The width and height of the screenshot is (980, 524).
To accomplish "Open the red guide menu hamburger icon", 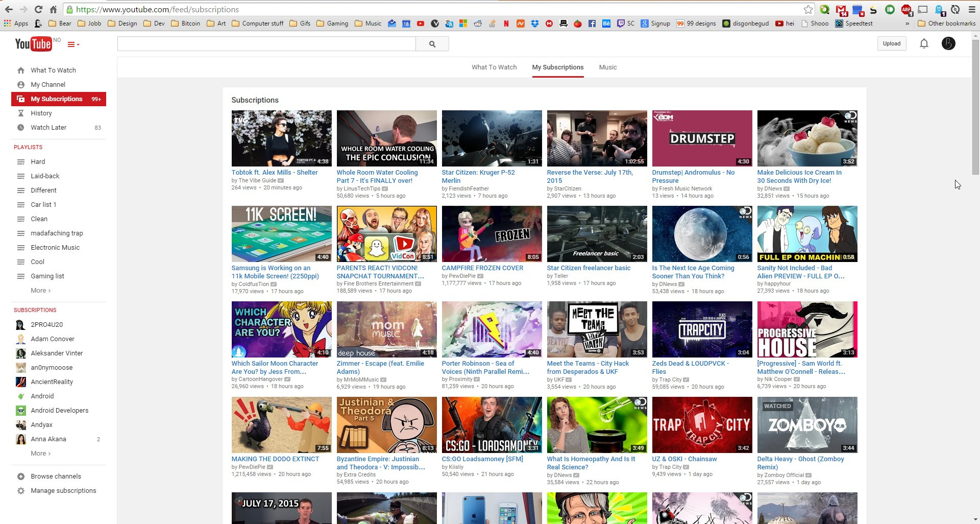I will point(73,44).
